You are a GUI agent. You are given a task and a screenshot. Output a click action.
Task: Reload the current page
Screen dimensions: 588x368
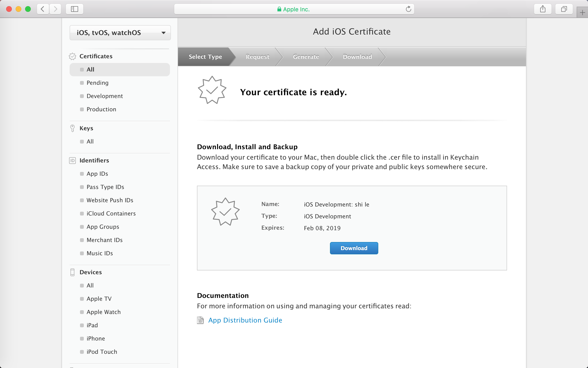tap(409, 9)
